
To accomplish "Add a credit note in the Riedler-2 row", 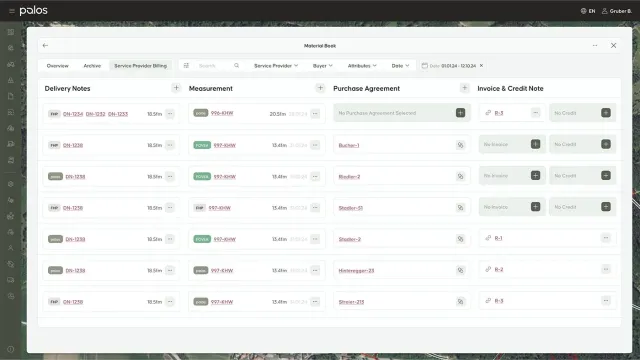I will pos(606,176).
